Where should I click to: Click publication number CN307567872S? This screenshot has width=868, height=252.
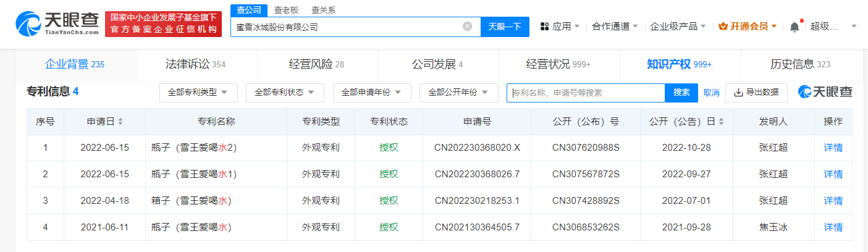point(585,174)
